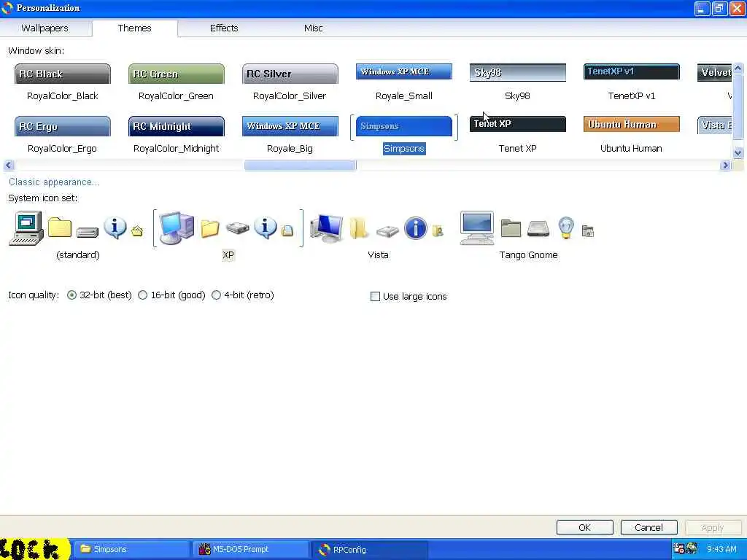747x560 pixels.
Task: Choose the Tenet XP skin
Action: point(518,124)
